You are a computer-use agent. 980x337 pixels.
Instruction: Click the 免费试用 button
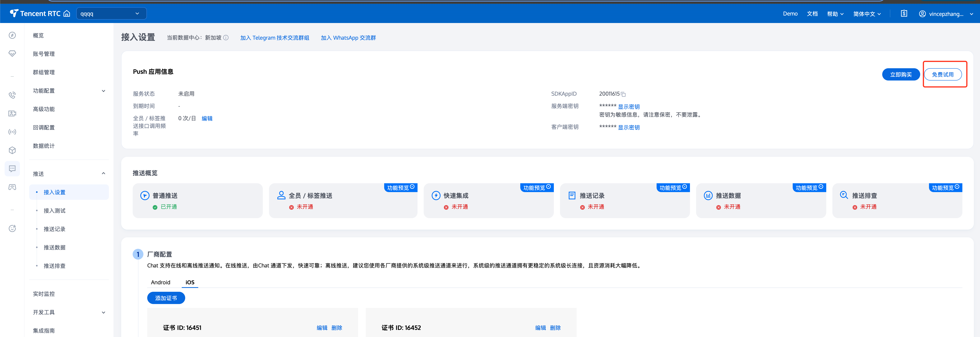pyautogui.click(x=942, y=75)
